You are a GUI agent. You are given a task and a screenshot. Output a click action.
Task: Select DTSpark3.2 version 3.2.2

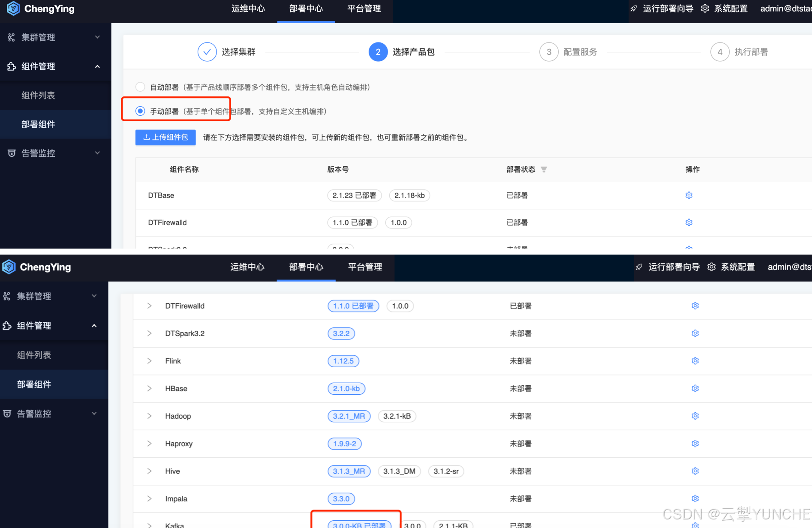pos(341,333)
